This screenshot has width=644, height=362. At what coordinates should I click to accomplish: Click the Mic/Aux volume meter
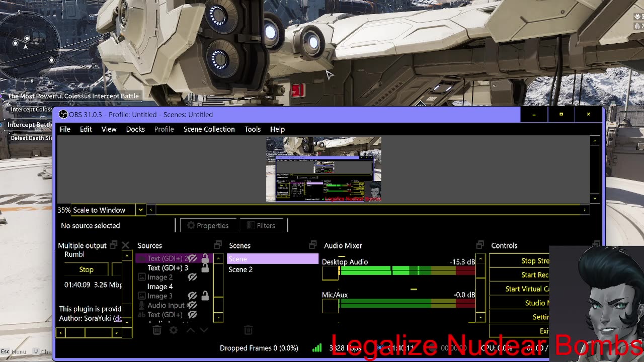pos(407,303)
